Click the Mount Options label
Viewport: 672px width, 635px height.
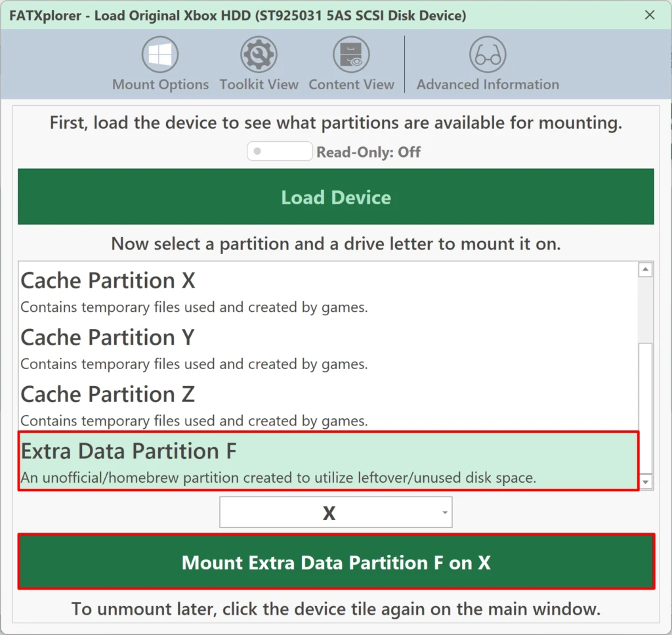(x=160, y=85)
